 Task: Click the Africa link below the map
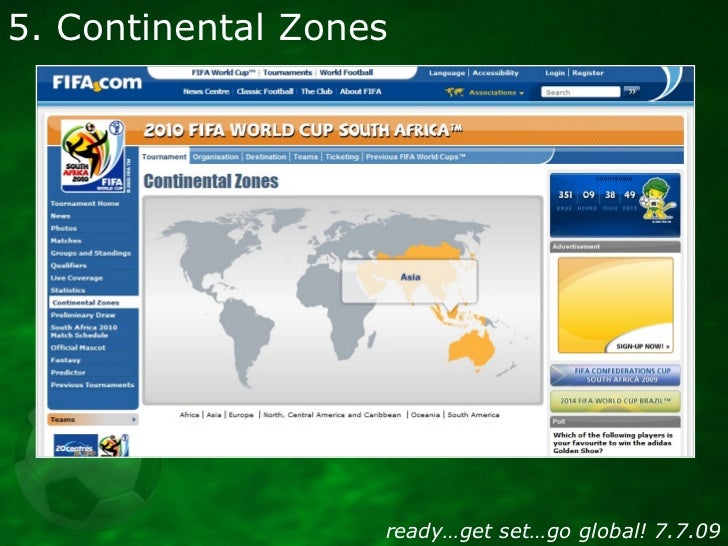coord(189,415)
